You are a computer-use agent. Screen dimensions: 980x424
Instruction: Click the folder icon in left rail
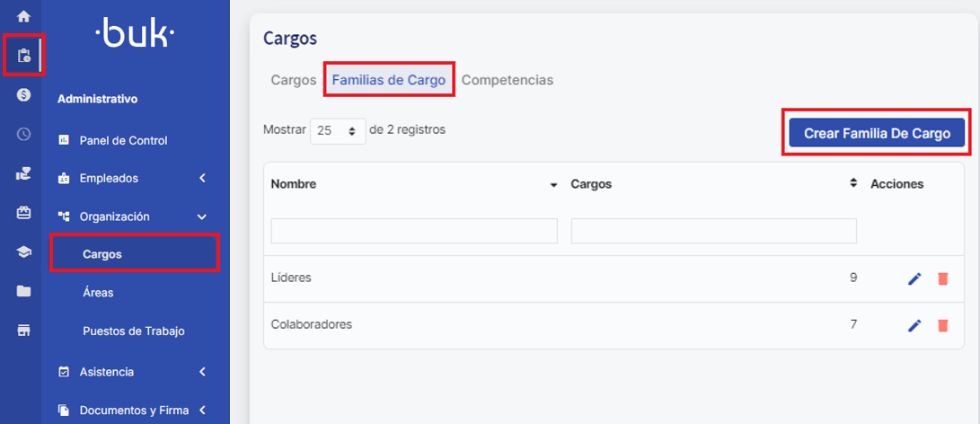coord(23,291)
